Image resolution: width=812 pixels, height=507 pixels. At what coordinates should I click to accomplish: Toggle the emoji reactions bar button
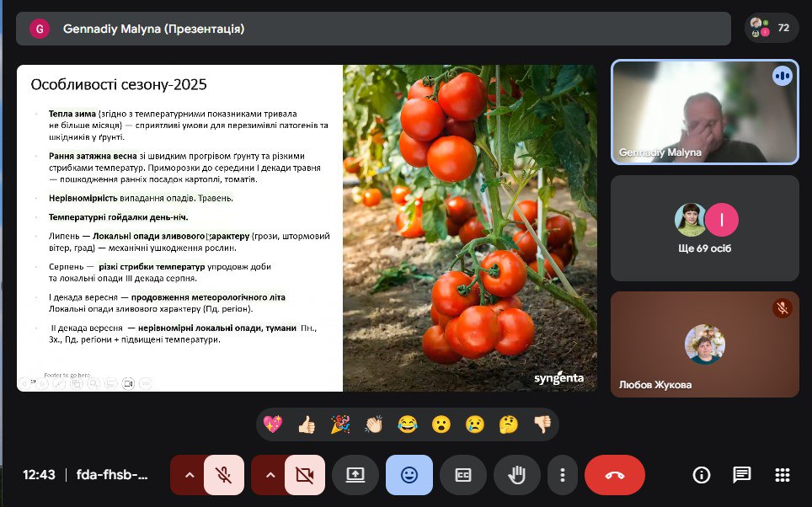pyautogui.click(x=409, y=475)
